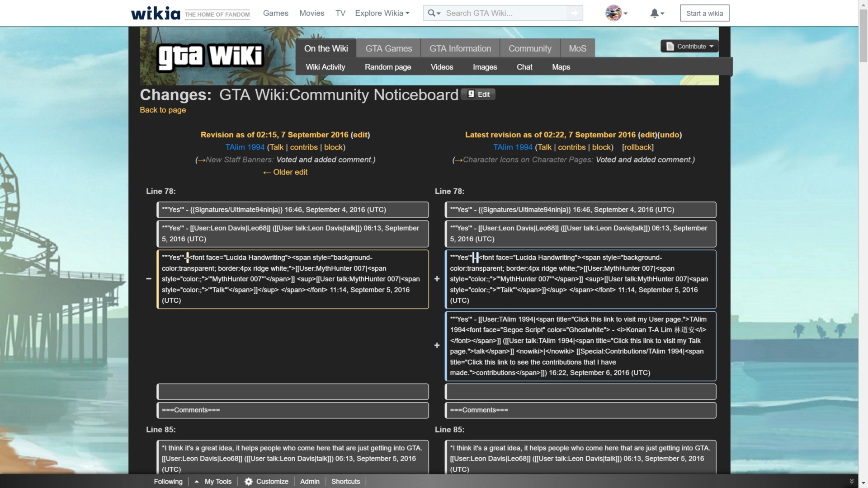Click the GTA Wiki logo image
The width and height of the screenshot is (868, 488).
coord(210,56)
